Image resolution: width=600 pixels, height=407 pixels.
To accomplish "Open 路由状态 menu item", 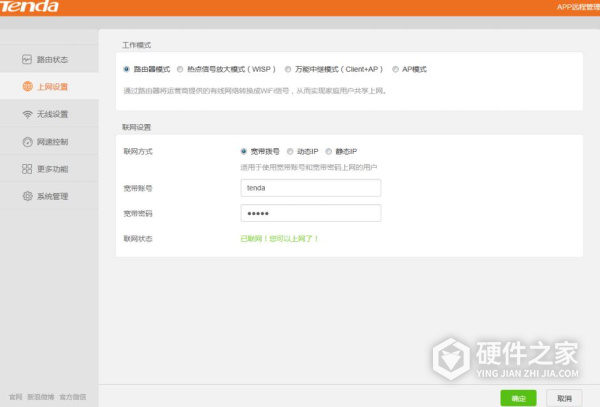I will [x=49, y=59].
